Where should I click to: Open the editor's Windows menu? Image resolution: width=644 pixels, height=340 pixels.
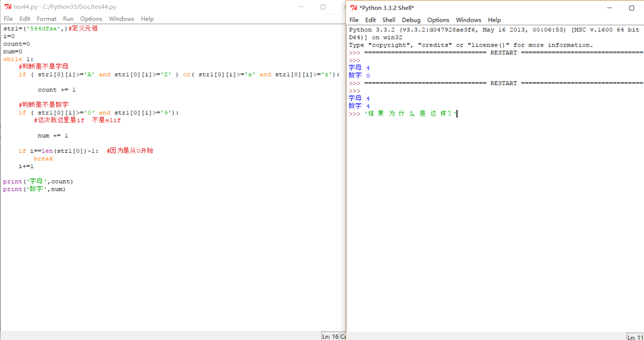click(121, 19)
